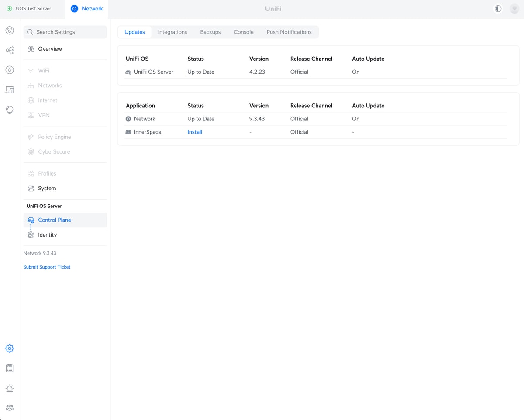Open the Admins and Users people icon
Image resolution: width=524 pixels, height=420 pixels.
coord(10,407)
